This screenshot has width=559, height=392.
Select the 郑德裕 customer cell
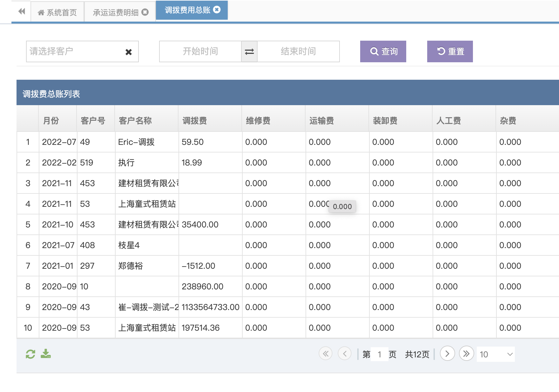147,266
